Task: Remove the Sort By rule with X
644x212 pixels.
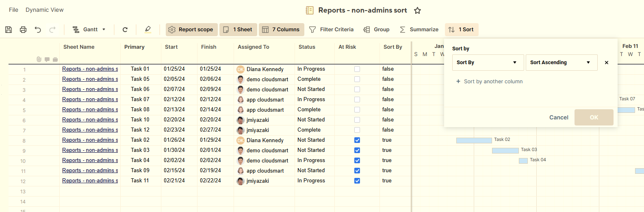Action: click(x=607, y=63)
